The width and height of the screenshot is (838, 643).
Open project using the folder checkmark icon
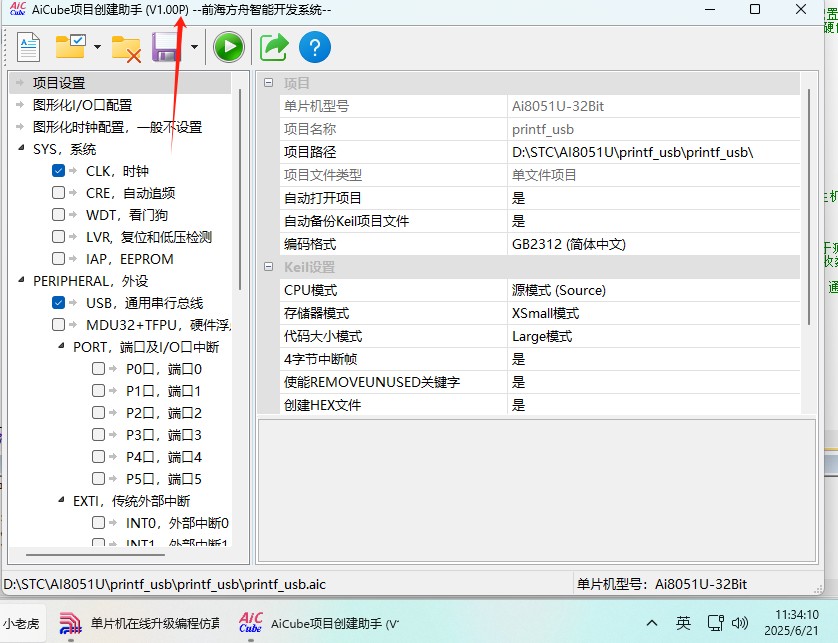click(71, 47)
